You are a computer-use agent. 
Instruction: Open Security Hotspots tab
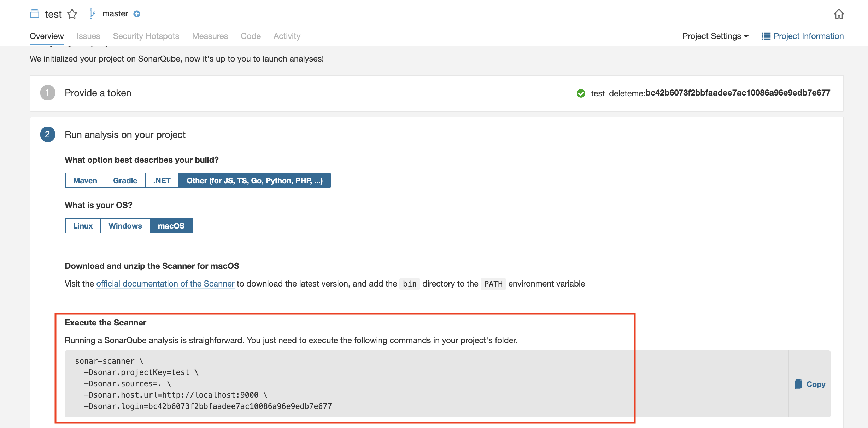point(146,36)
